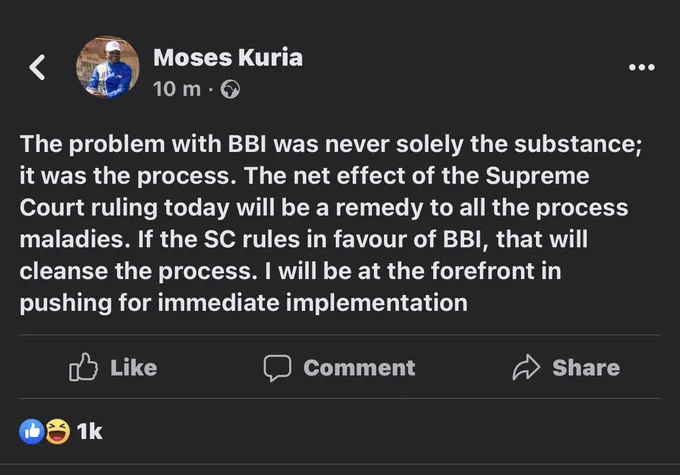680x475 pixels.
Task: Tap the Like label text
Action: 134,368
